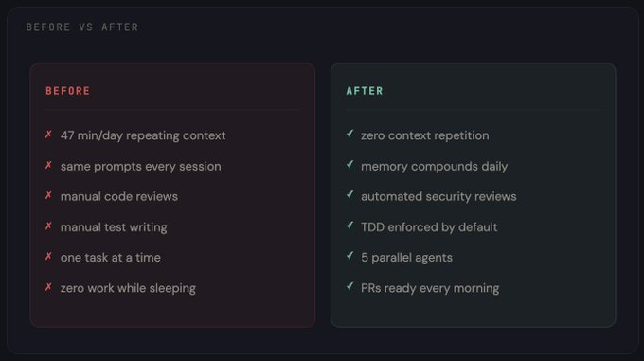Click the green checkmark beside 'memory compounds daily'
This screenshot has width=644, height=361.
click(x=349, y=164)
